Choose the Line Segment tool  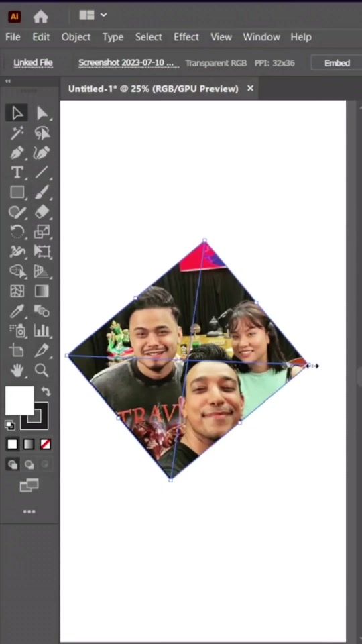(42, 172)
